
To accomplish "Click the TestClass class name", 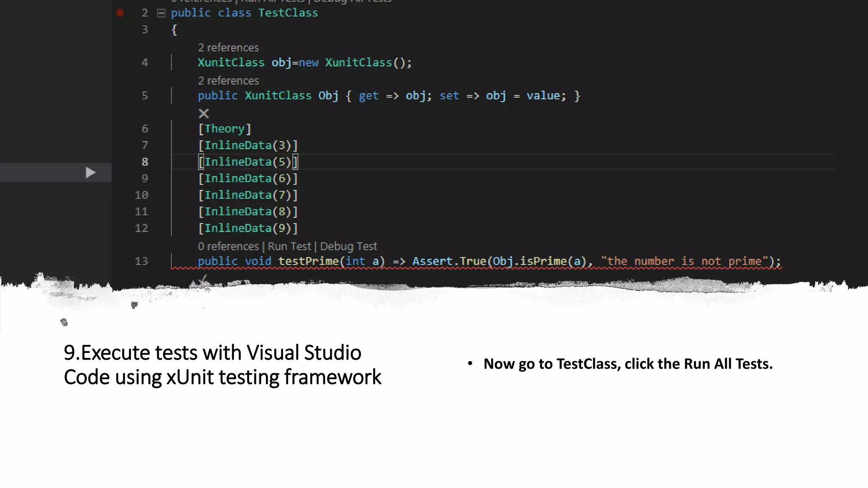I will click(288, 13).
